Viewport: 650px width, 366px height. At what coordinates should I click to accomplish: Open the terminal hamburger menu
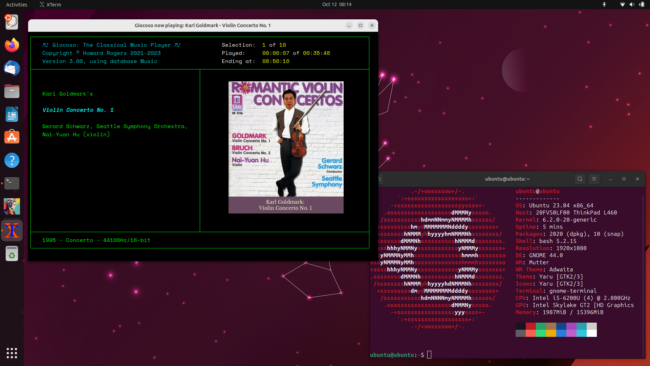pyautogui.click(x=594, y=179)
